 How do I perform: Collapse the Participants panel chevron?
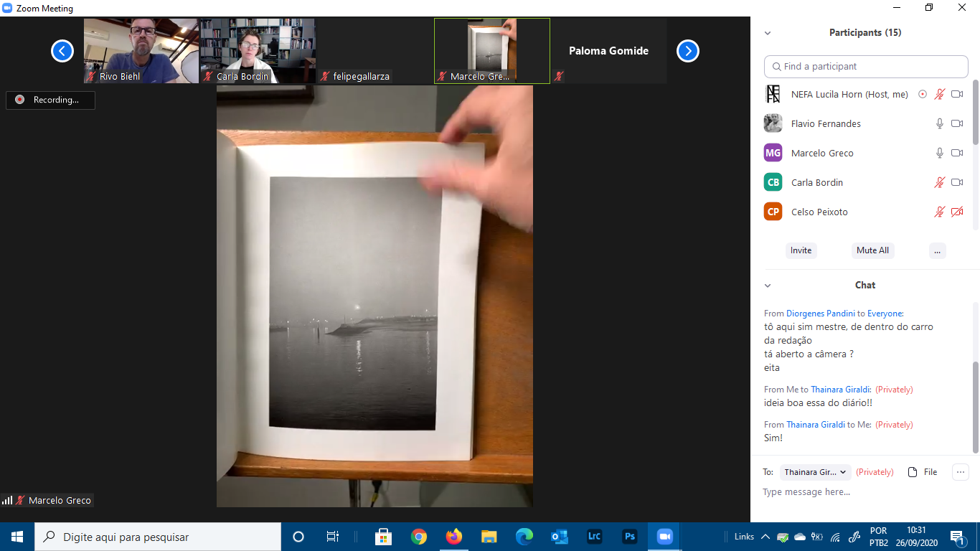tap(768, 33)
